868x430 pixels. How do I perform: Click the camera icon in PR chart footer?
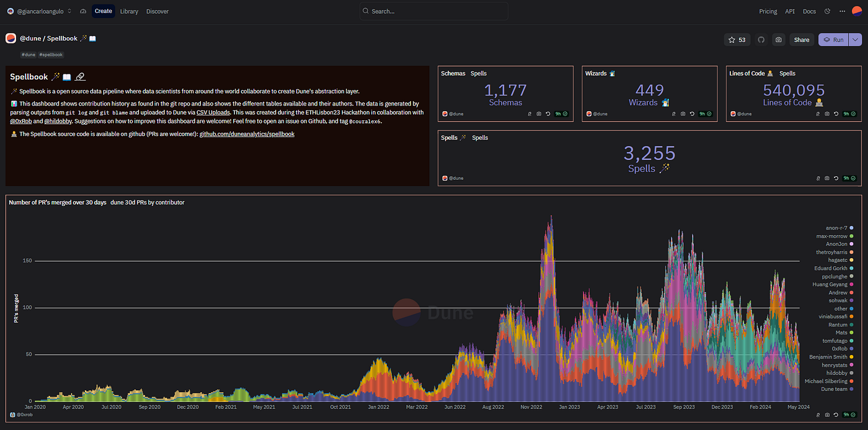pos(827,414)
